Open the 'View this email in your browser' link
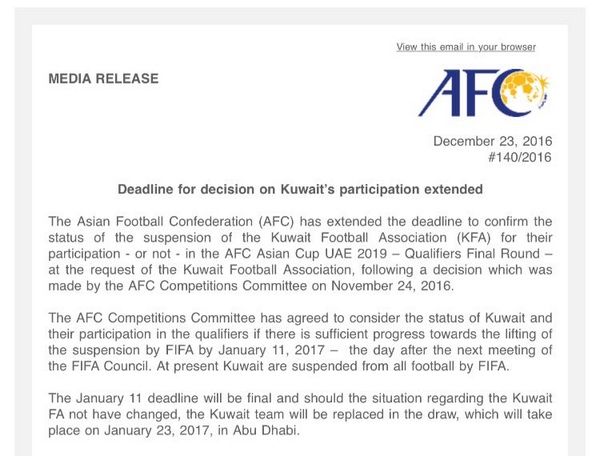The image size is (600, 456). tap(465, 47)
